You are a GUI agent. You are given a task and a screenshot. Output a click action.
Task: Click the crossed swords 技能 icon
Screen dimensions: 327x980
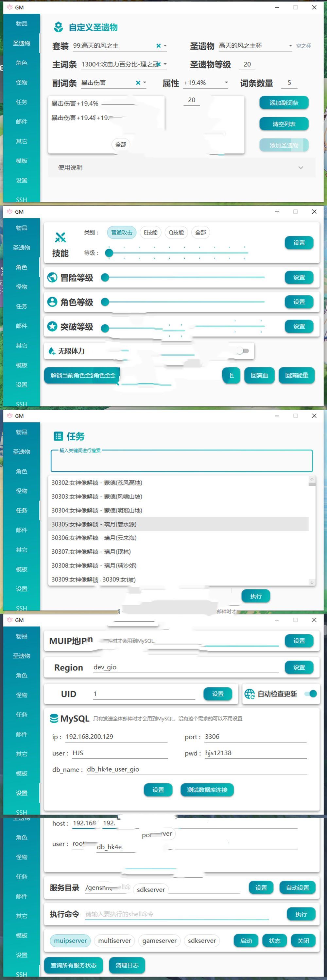pyautogui.click(x=60, y=237)
